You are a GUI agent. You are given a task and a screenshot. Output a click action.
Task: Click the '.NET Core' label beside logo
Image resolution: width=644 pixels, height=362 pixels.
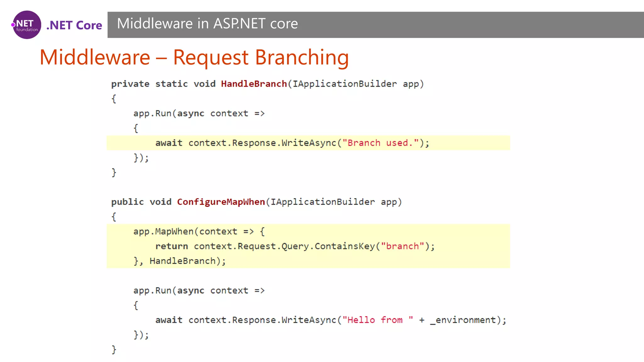tap(74, 25)
